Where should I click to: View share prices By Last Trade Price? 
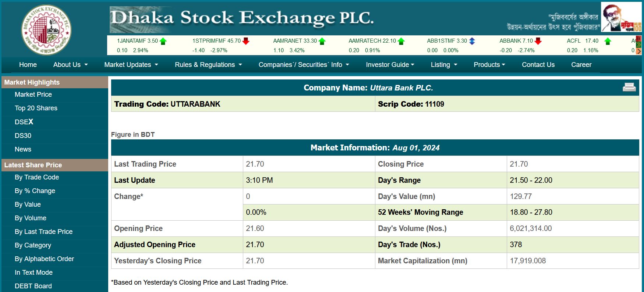pyautogui.click(x=43, y=232)
